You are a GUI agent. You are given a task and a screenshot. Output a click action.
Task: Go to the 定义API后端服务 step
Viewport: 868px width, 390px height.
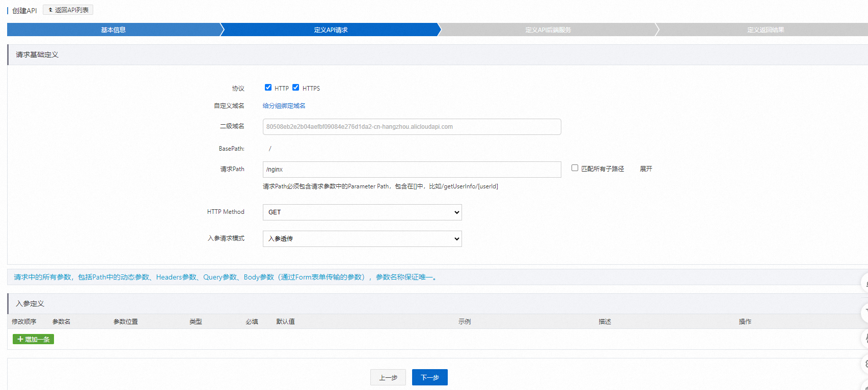point(548,30)
